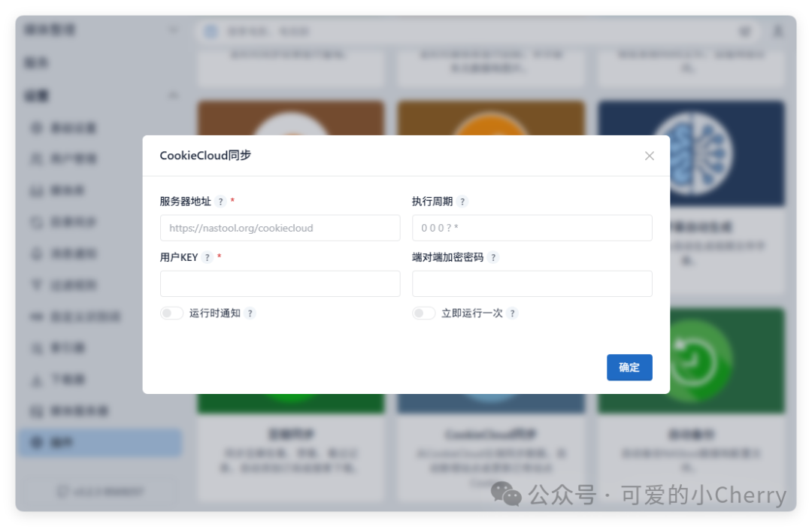This screenshot has height=527, width=812.
Task: Collapse the topmost sidebar section using its chevron
Action: (173, 29)
